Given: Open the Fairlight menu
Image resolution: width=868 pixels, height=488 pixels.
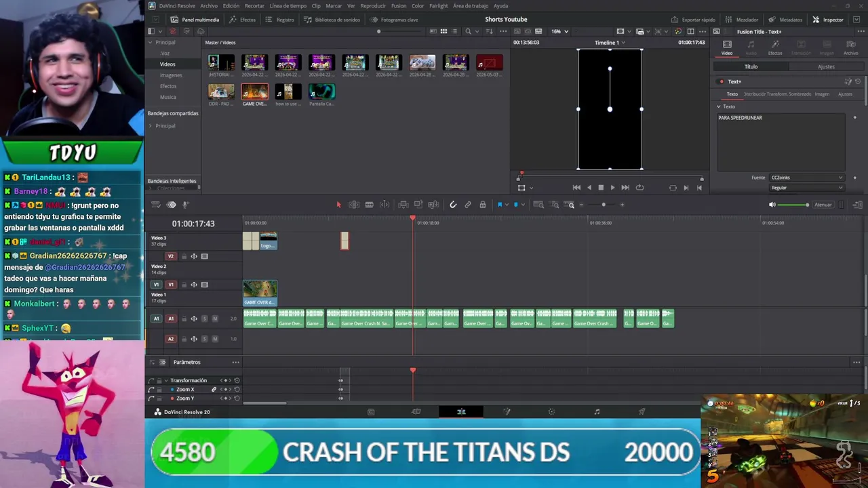Looking at the screenshot, I should (x=439, y=5).
